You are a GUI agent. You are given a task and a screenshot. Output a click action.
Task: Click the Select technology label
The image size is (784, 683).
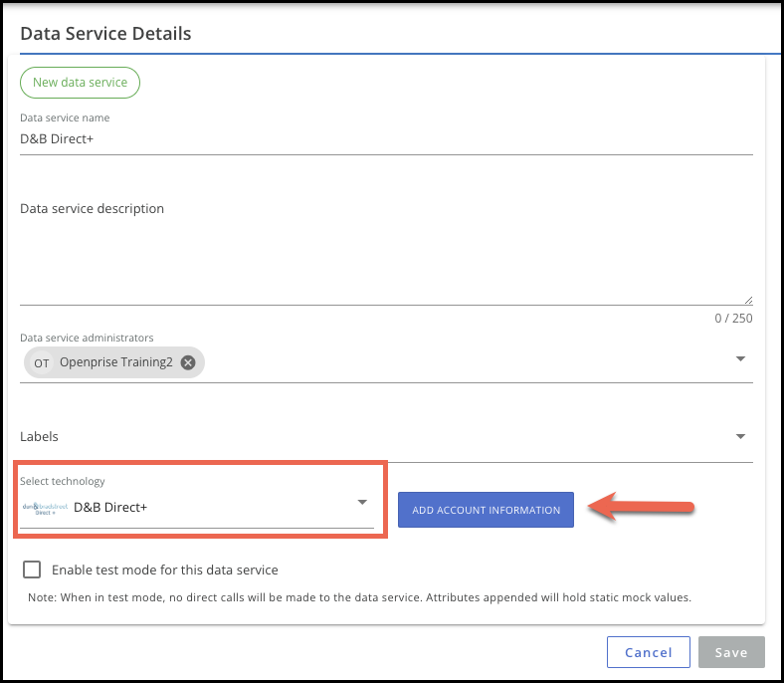point(63,481)
